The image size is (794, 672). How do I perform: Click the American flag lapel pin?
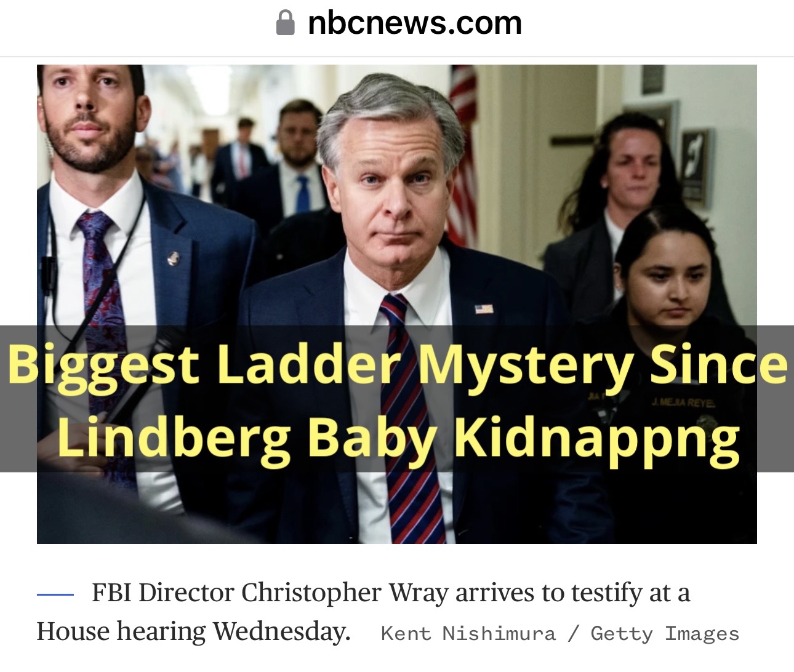(x=484, y=308)
